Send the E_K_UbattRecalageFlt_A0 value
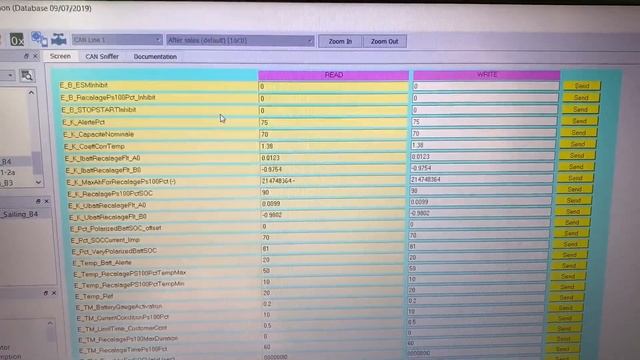Screen dimensions: 640x360 pos(573,200)
